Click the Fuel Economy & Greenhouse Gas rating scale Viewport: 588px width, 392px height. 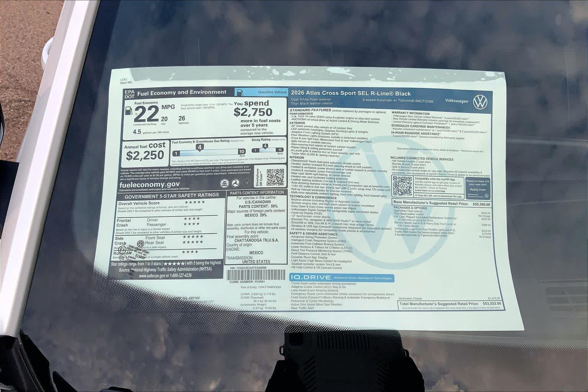point(209,150)
